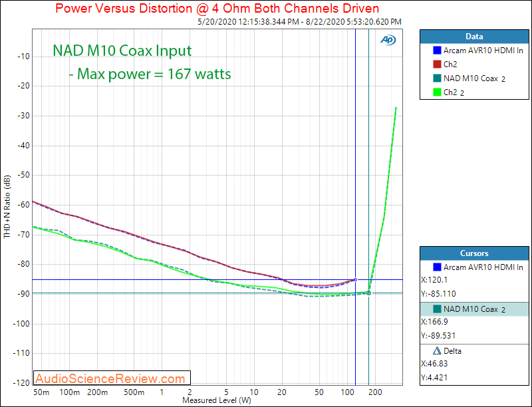Screen dimensions: 532x407
Task: Click the 'Measured Level (W)' axis label
Action: coord(217,400)
